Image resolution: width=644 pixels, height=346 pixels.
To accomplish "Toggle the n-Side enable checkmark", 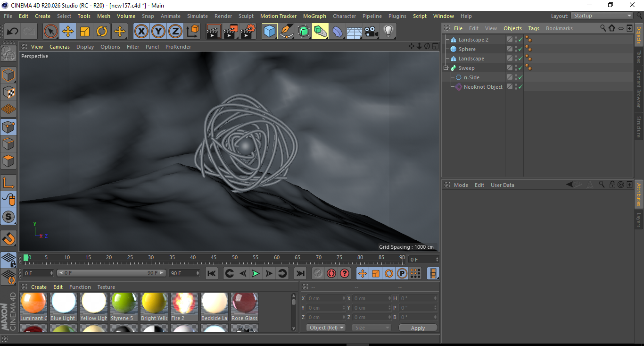I will (x=520, y=77).
